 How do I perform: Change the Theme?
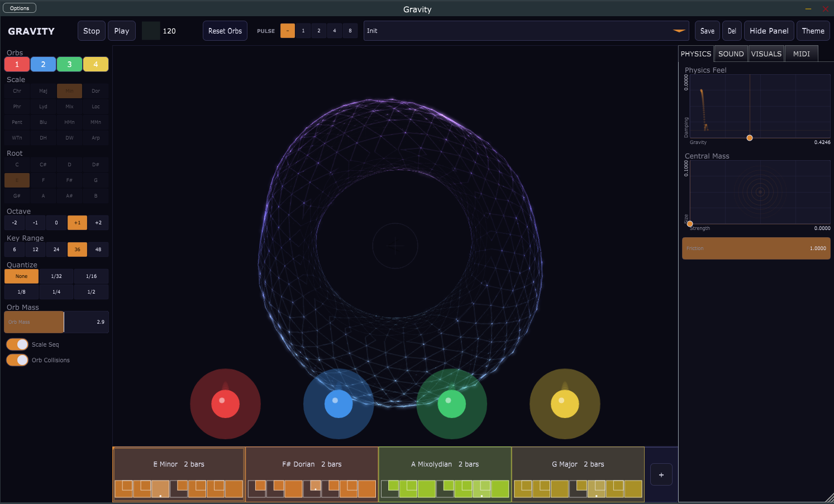tap(813, 31)
